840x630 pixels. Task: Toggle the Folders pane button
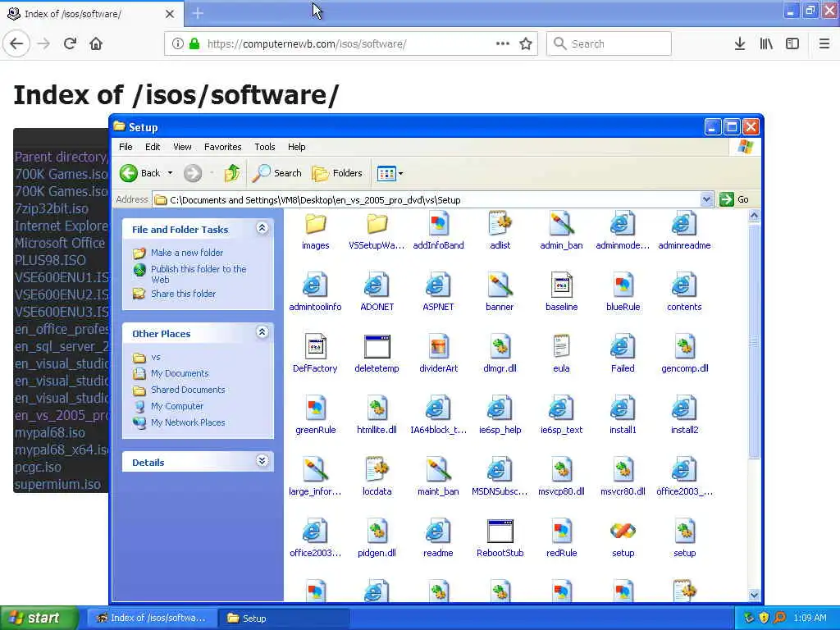[337, 173]
